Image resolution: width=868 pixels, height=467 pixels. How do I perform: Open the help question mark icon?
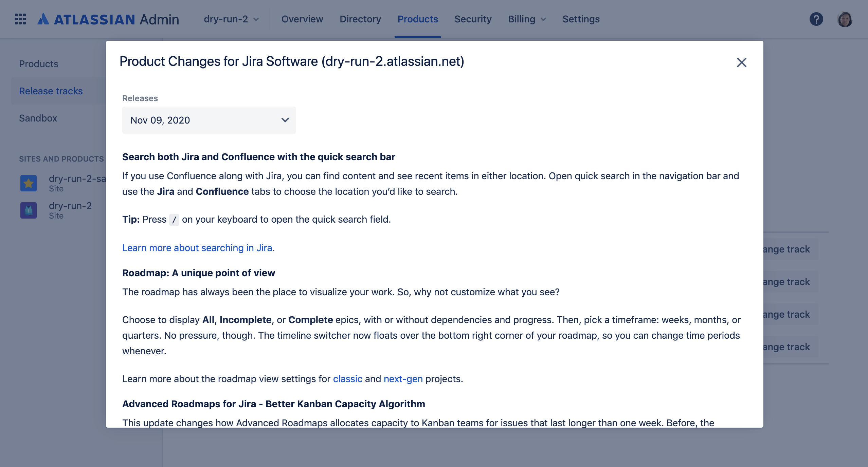coord(816,19)
